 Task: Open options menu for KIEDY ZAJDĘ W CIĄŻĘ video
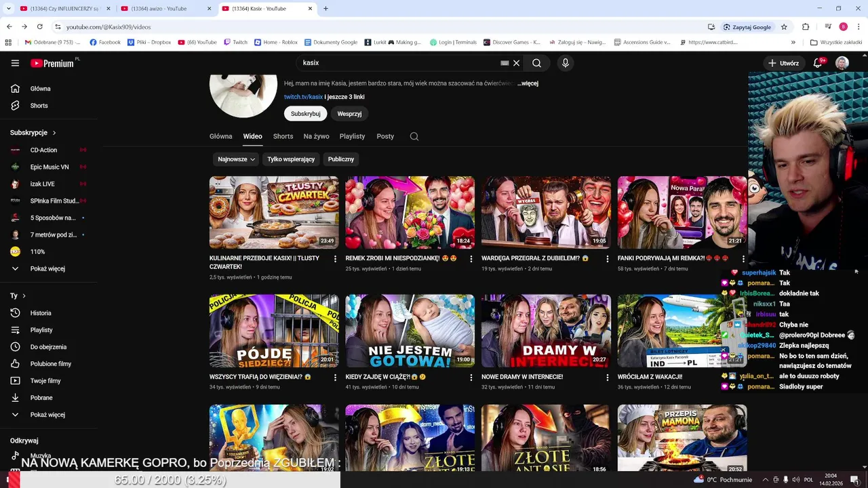tap(471, 377)
